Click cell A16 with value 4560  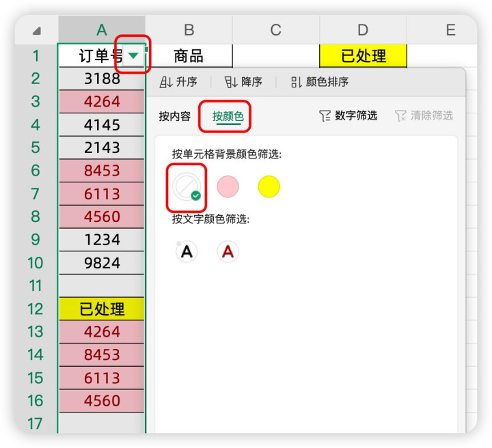click(102, 401)
